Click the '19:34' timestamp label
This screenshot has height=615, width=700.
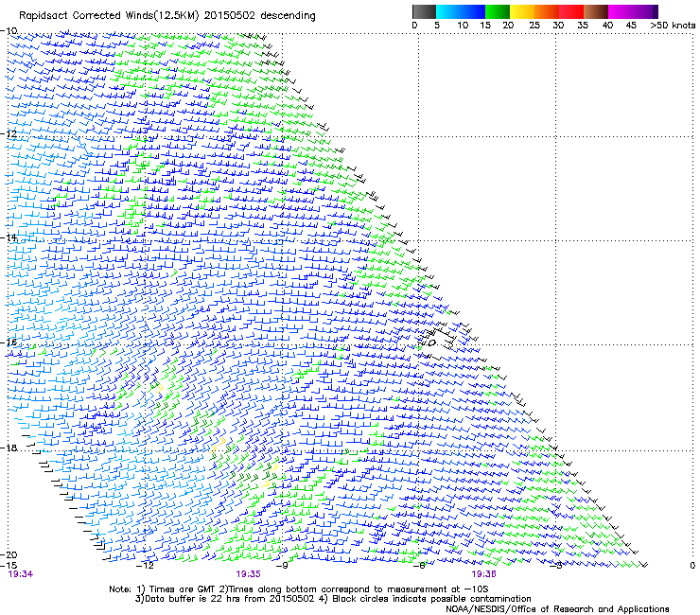point(21,574)
